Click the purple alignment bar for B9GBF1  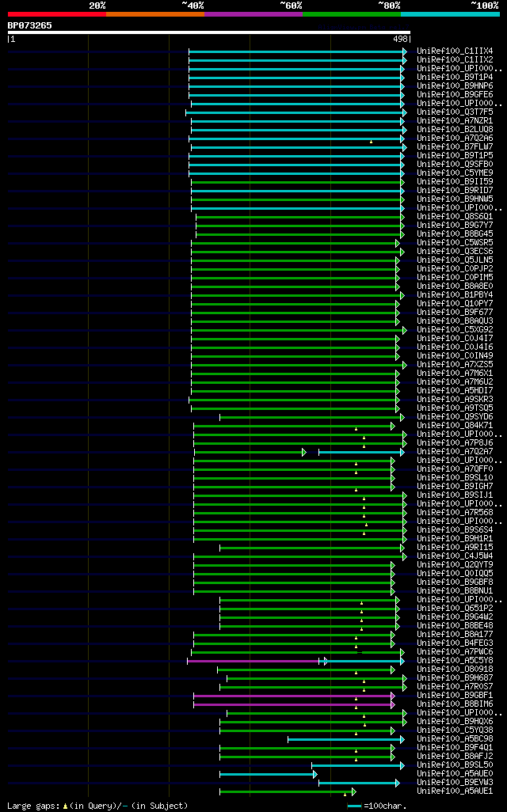coord(293,696)
